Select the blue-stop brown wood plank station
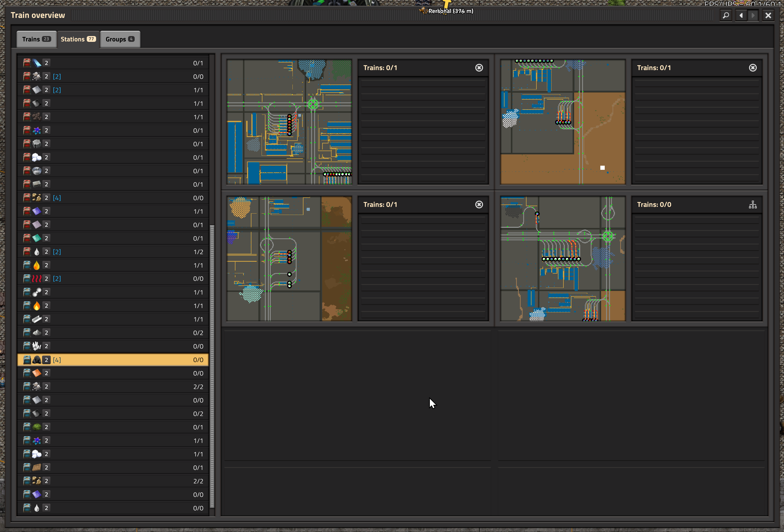 pos(113,468)
